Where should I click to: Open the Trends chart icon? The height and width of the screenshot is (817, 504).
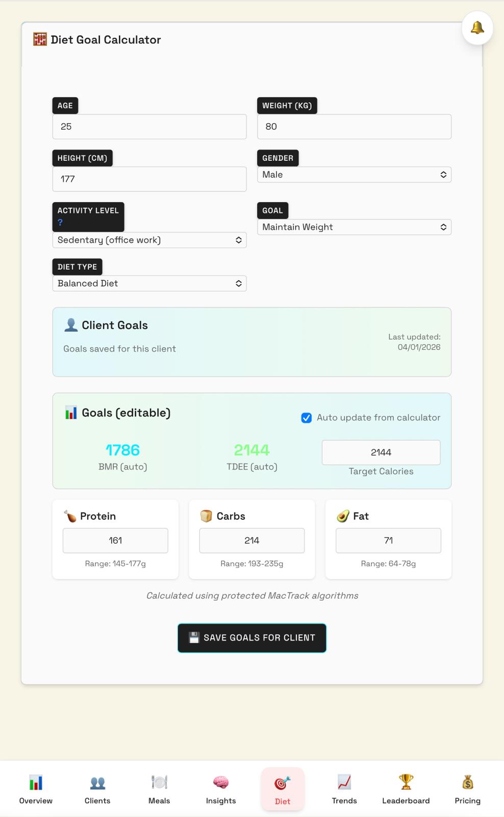click(x=344, y=783)
